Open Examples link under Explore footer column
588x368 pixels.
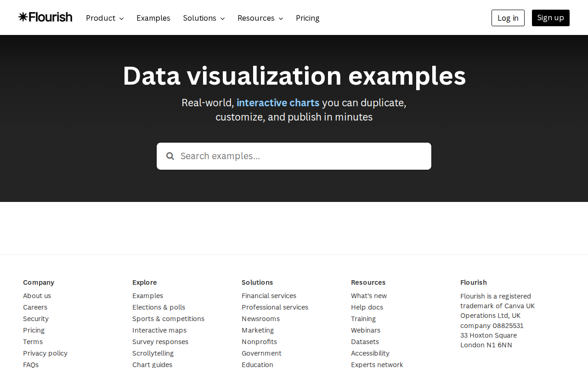click(x=148, y=296)
